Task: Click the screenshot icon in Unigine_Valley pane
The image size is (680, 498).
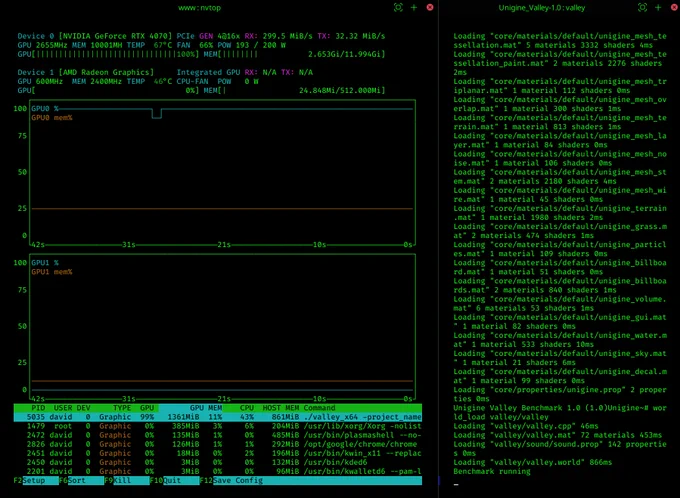Action: click(642, 7)
